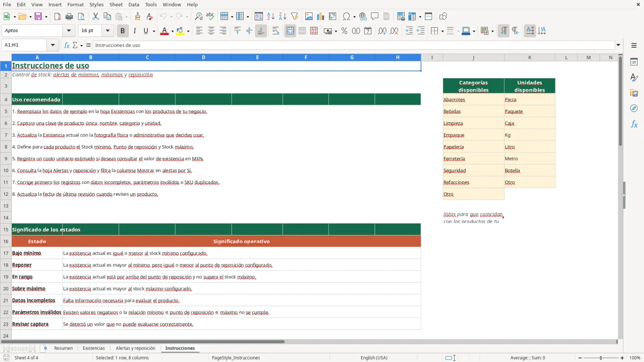
Task: Insert special character omega icon
Action: tap(346, 17)
